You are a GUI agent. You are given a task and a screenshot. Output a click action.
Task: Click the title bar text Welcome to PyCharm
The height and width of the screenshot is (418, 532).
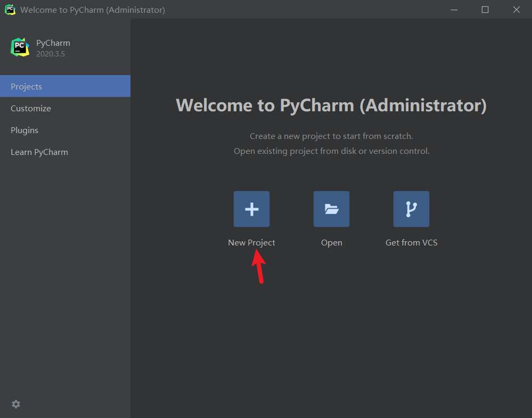pyautogui.click(x=93, y=10)
